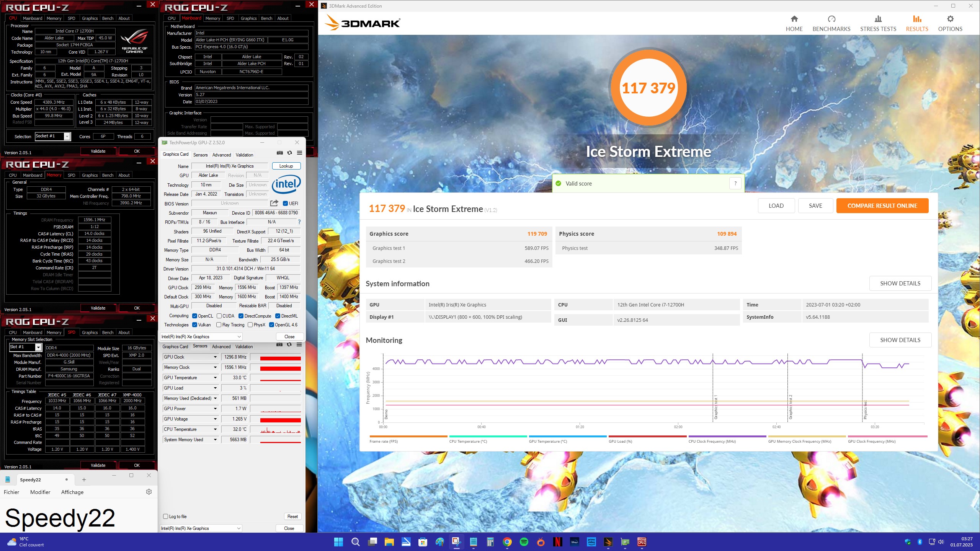The width and height of the screenshot is (980, 551).
Task: Click Validate in the SPD CPU-Z window
Action: (x=98, y=465)
